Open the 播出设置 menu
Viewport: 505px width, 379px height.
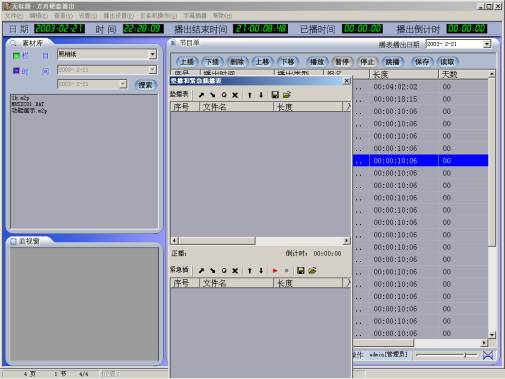point(118,16)
